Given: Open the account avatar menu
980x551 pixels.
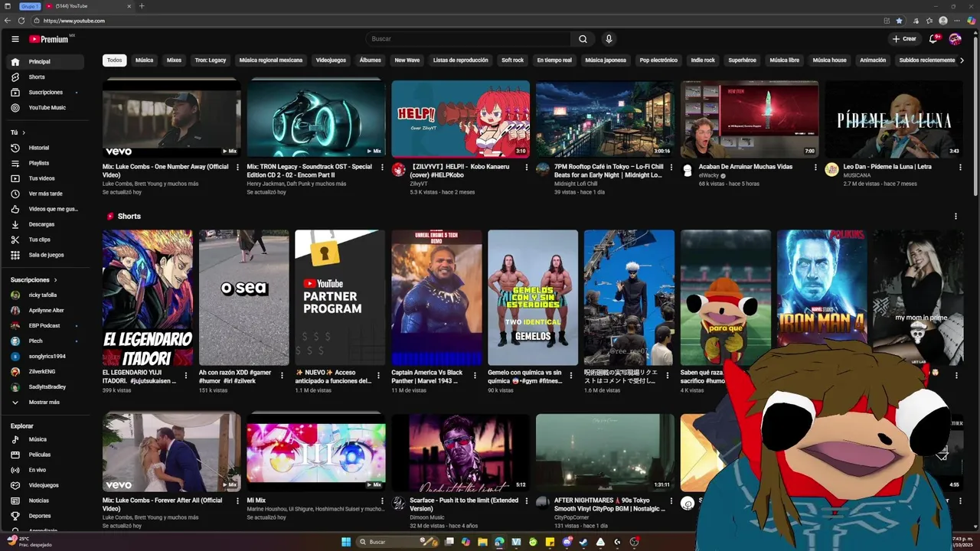Looking at the screenshot, I should pos(955,39).
